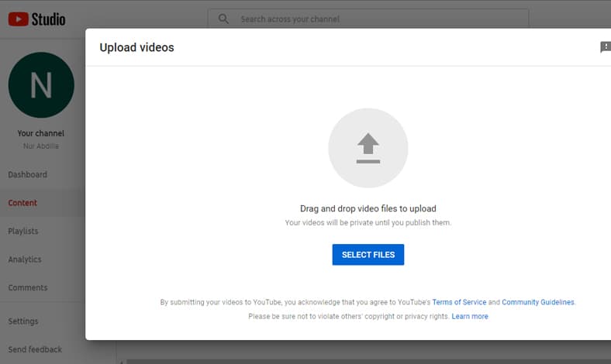Click the SELECT FILES button
Viewport: 611px width, 364px height.
tap(368, 255)
